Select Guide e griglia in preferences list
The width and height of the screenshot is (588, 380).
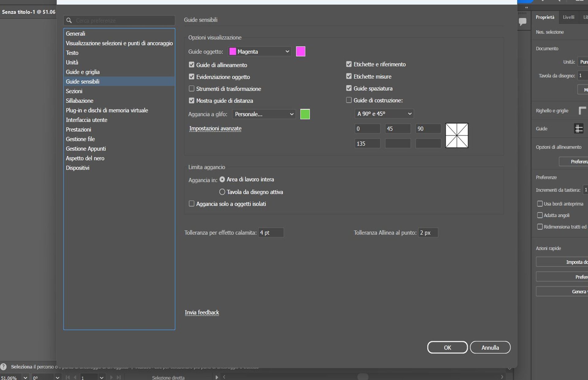click(83, 72)
